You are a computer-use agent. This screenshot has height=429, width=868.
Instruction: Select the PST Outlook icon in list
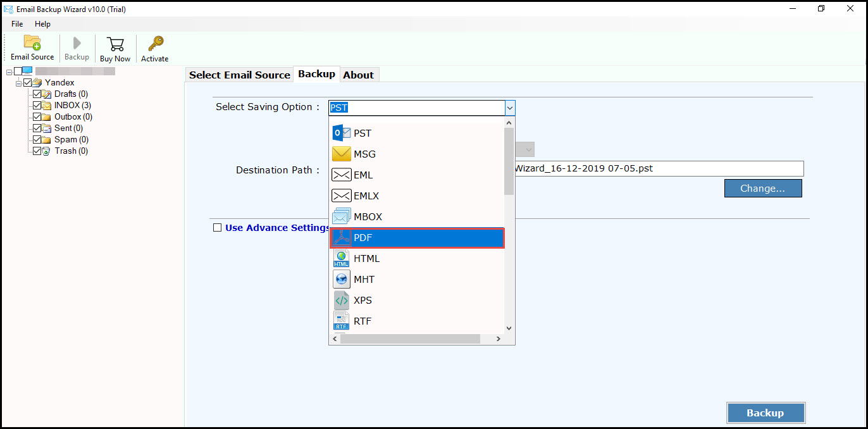[x=342, y=133]
